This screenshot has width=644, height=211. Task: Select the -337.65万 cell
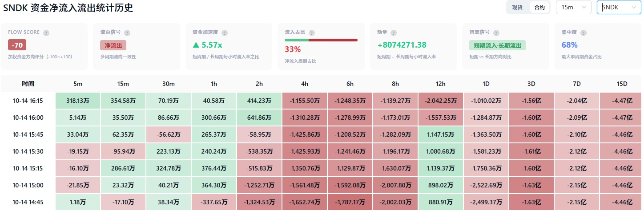pyautogui.click(x=214, y=202)
